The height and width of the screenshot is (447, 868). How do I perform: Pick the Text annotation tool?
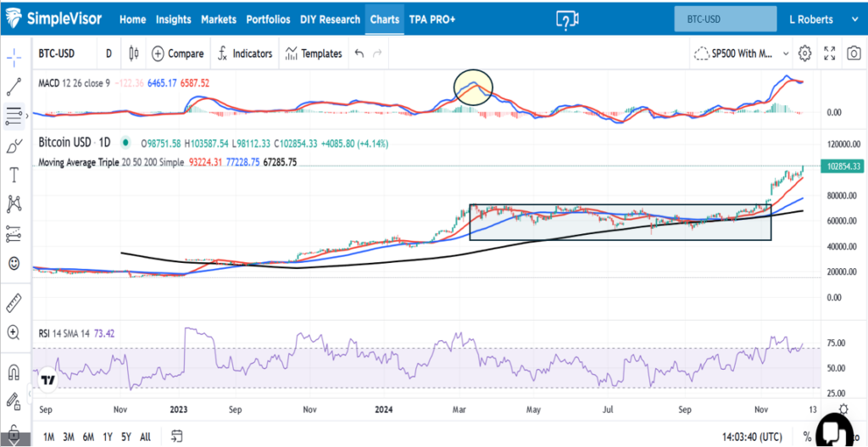click(14, 175)
